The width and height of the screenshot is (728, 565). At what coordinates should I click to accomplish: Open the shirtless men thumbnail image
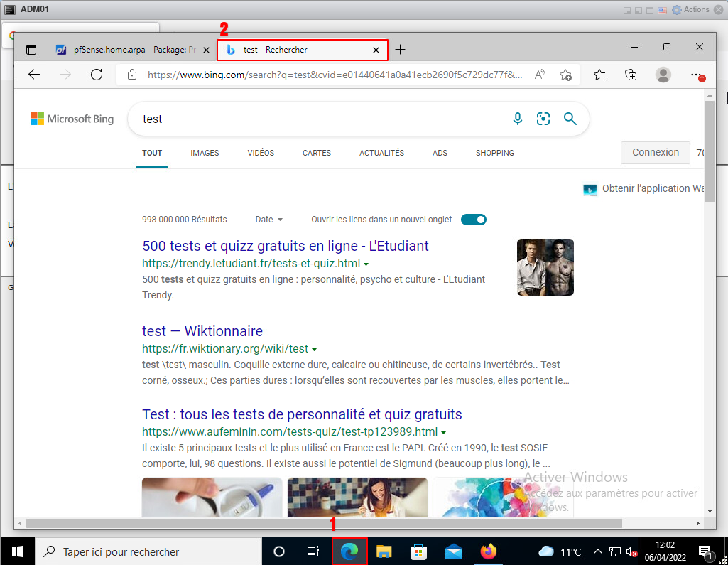click(x=545, y=267)
